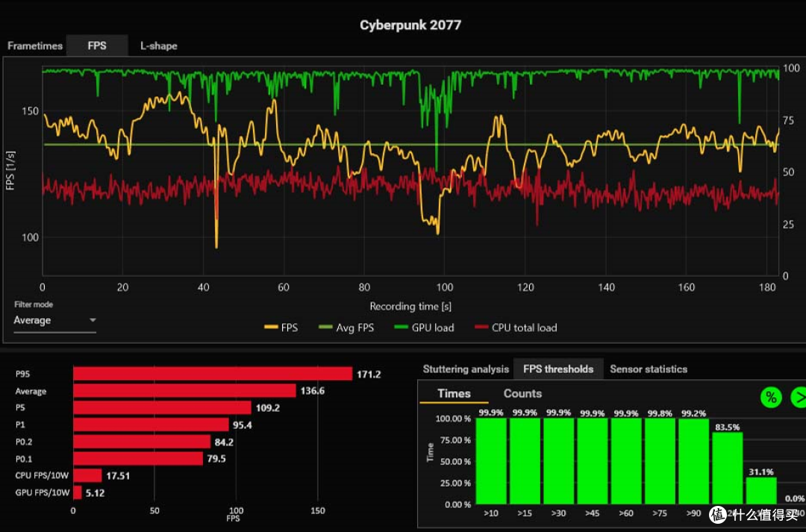
Task: Click the P0.1 bar showing 79.5
Action: 138,458
